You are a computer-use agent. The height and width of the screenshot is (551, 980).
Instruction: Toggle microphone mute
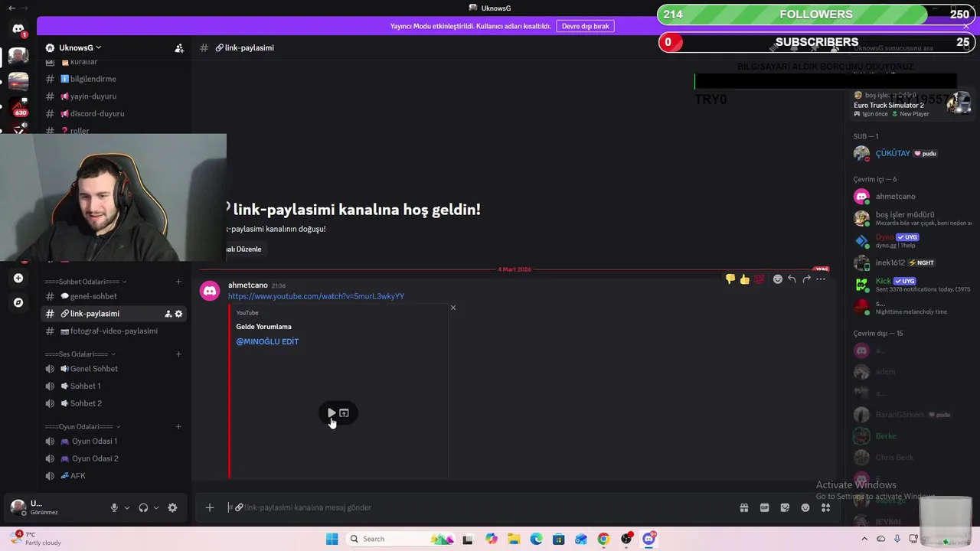pos(114,507)
